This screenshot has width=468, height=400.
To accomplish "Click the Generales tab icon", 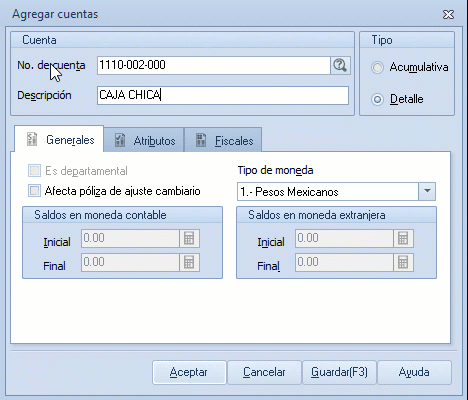I will pos(32,139).
